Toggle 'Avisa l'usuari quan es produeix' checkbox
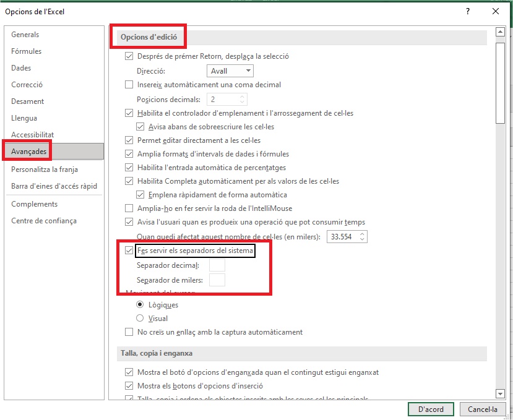The image size is (513, 420). [x=129, y=222]
